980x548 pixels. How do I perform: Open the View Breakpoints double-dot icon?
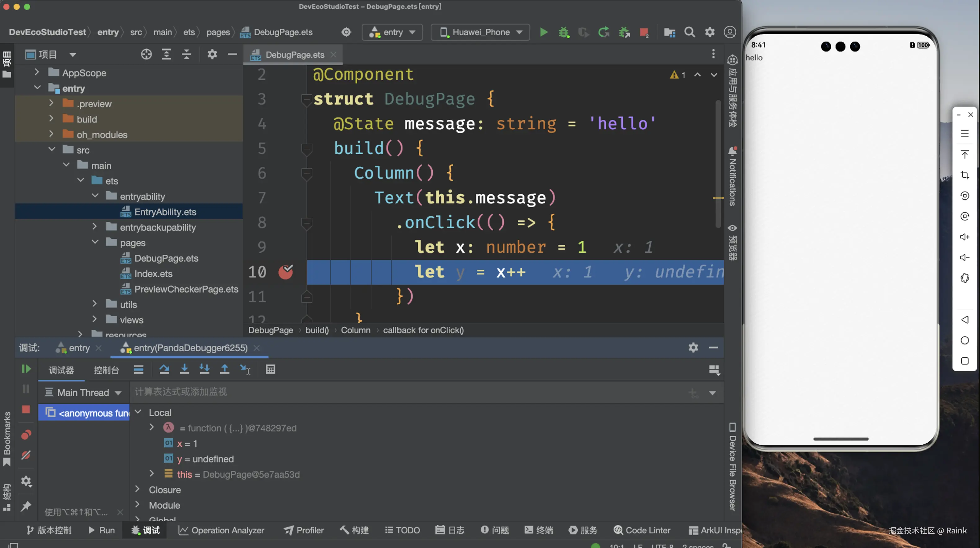click(x=26, y=434)
